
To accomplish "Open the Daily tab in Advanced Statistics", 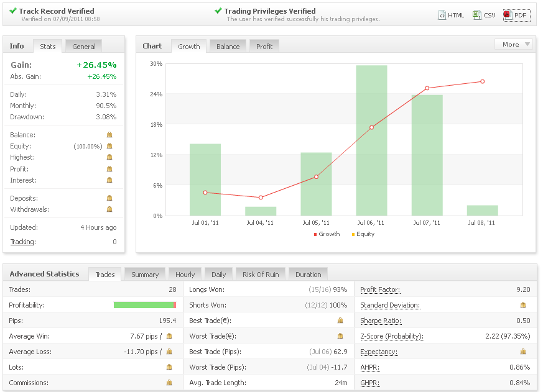I will point(218,275).
